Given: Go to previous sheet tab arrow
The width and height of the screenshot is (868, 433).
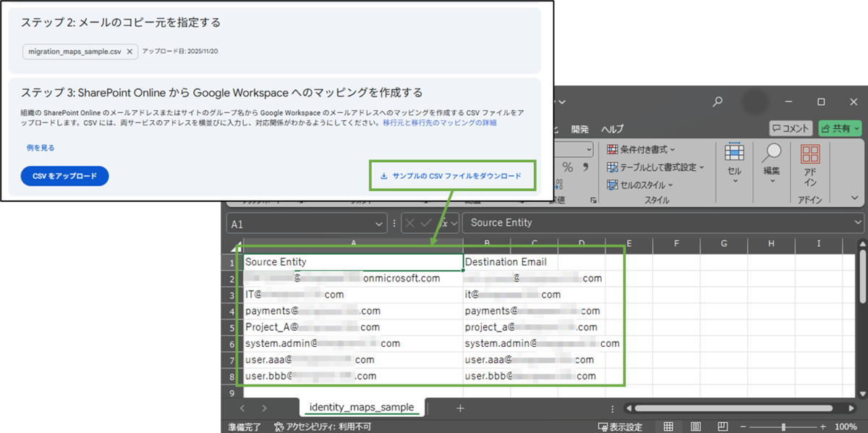Looking at the screenshot, I should 242,408.
